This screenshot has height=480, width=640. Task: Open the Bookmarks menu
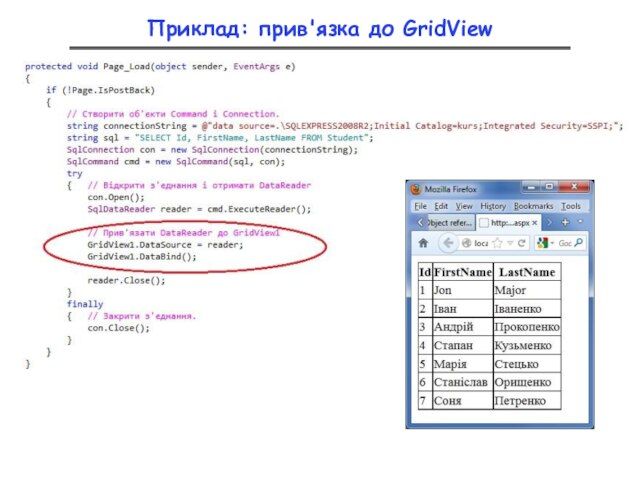(x=533, y=205)
